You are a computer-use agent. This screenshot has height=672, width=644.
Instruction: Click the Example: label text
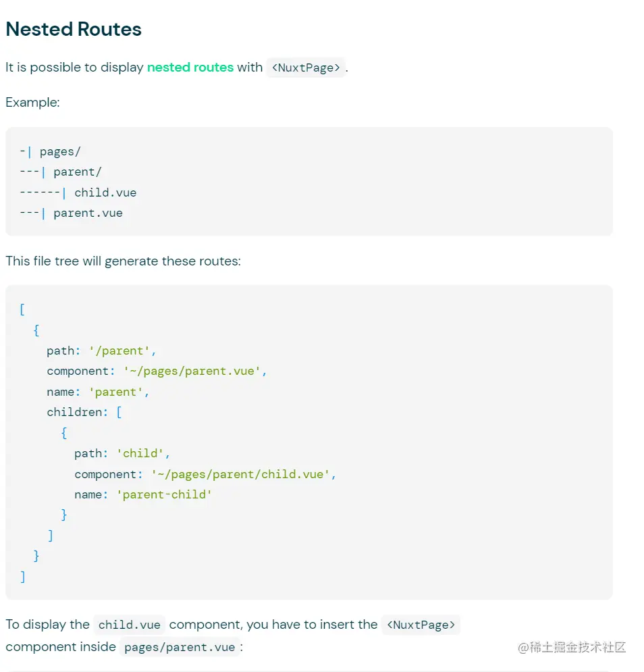32,103
